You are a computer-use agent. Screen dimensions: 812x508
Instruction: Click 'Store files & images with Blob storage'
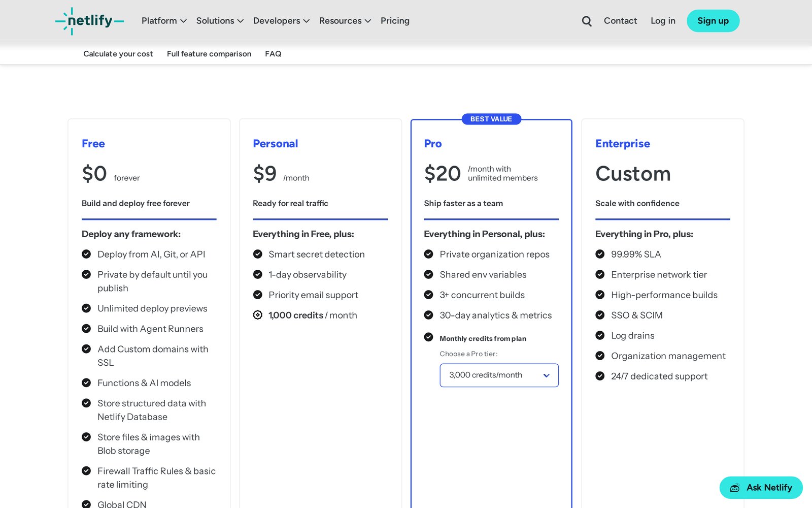[x=149, y=444]
